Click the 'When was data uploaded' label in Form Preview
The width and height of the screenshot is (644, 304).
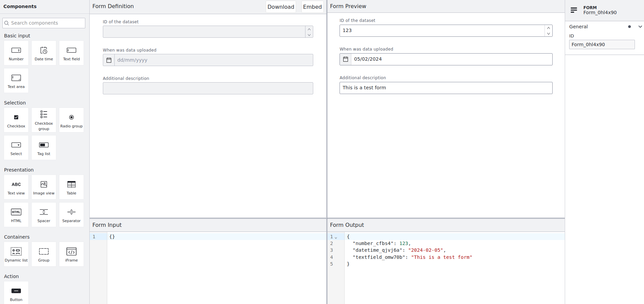tap(366, 49)
